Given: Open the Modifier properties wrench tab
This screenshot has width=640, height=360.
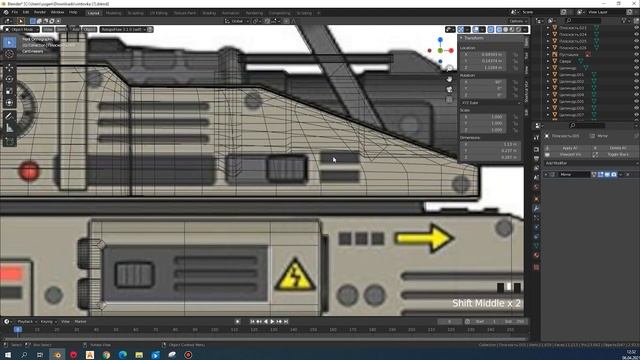Looking at the screenshot, I should (x=536, y=209).
